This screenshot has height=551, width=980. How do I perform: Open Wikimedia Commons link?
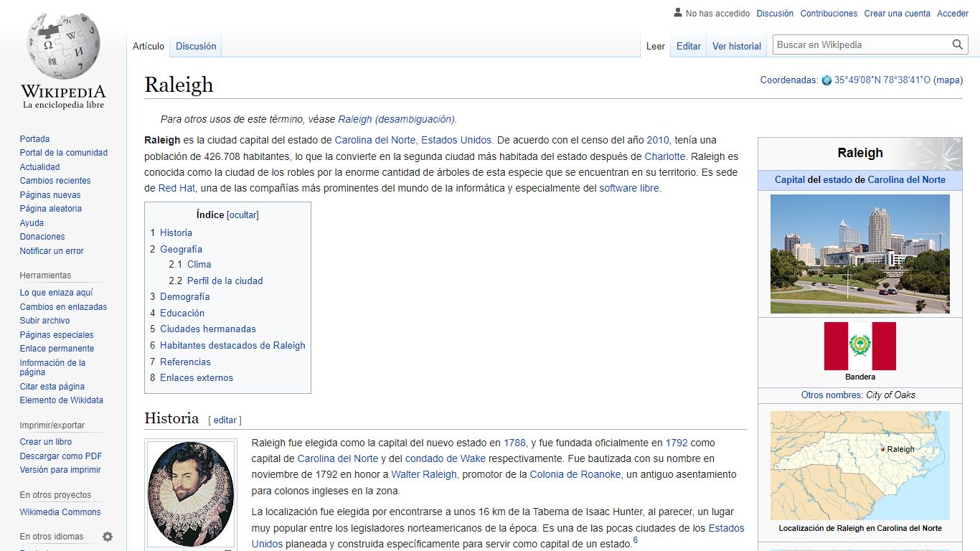(60, 512)
